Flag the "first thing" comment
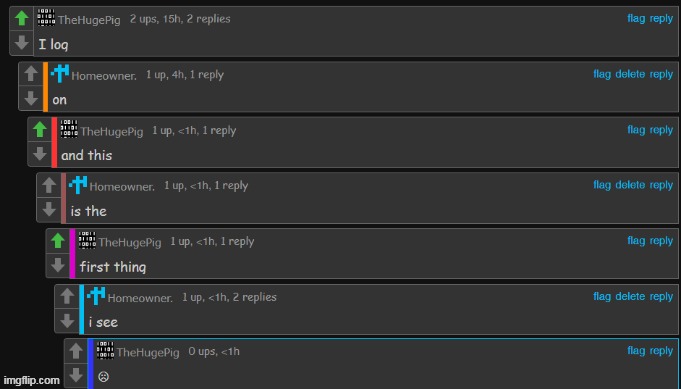Viewport: 681px width, 389px height. 636,241
